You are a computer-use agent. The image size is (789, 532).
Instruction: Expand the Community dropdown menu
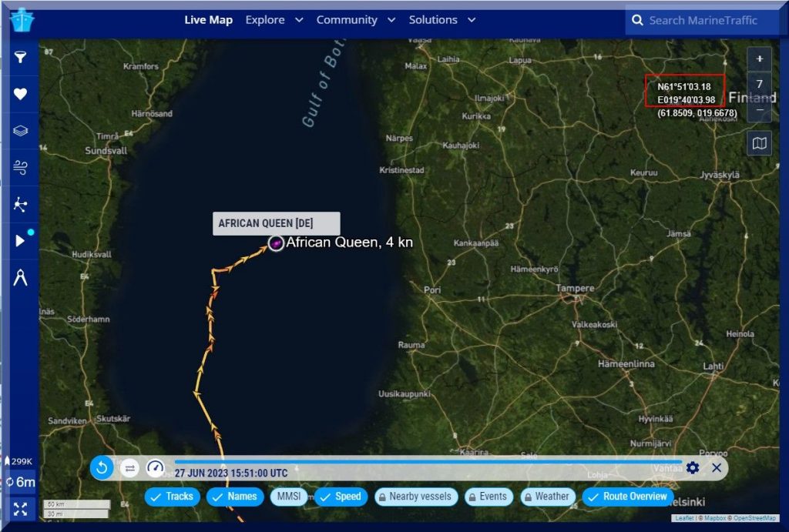(355, 20)
